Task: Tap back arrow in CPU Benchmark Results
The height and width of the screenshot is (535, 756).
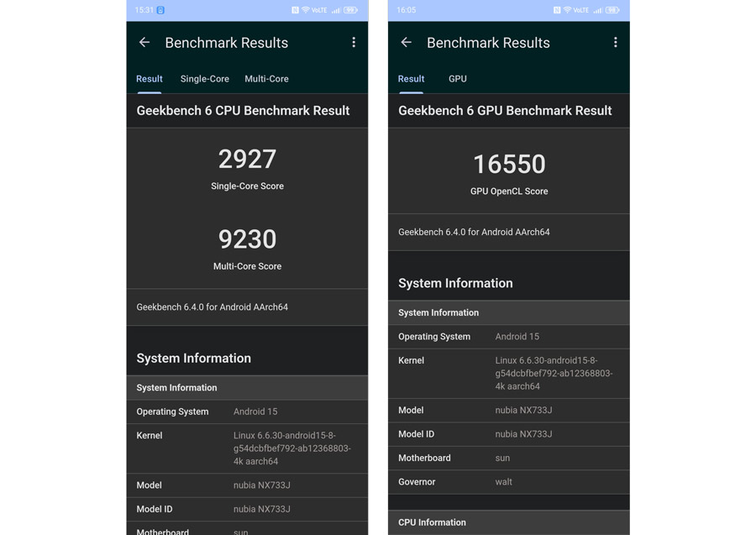Action: pyautogui.click(x=144, y=43)
